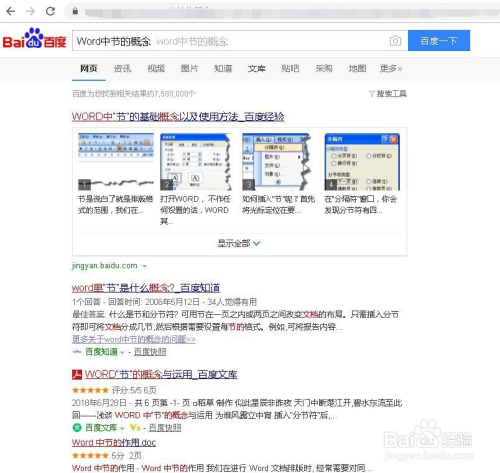The width and height of the screenshot is (500, 473).
Task: Select the 网页 tab
Action: click(x=89, y=68)
